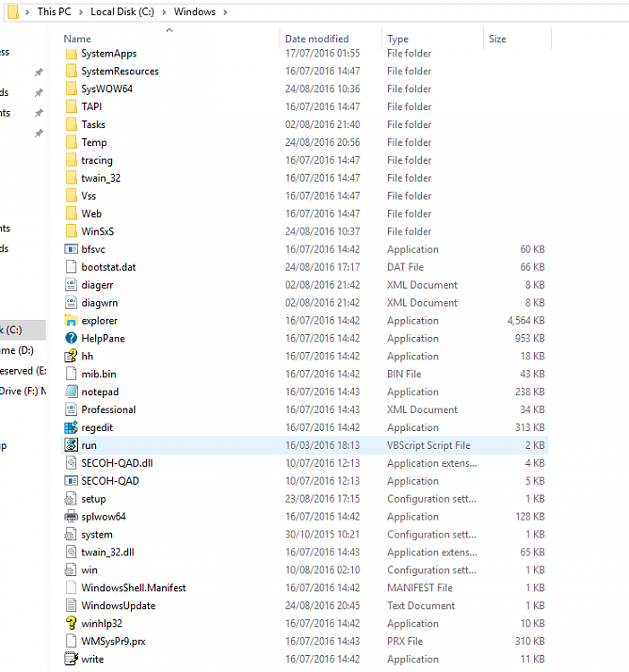Click the diagerr XML document icon
Image resolution: width=629 pixels, height=672 pixels.
pyautogui.click(x=71, y=285)
